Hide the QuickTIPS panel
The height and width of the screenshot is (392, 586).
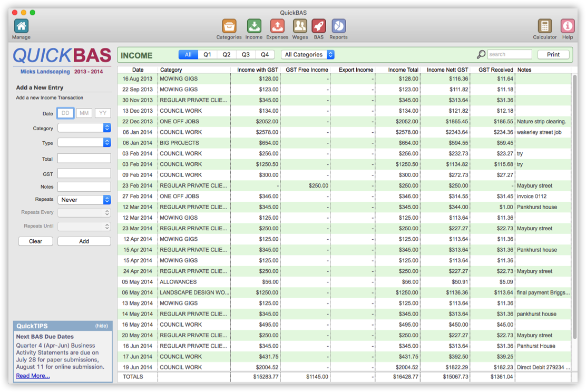pos(101,326)
